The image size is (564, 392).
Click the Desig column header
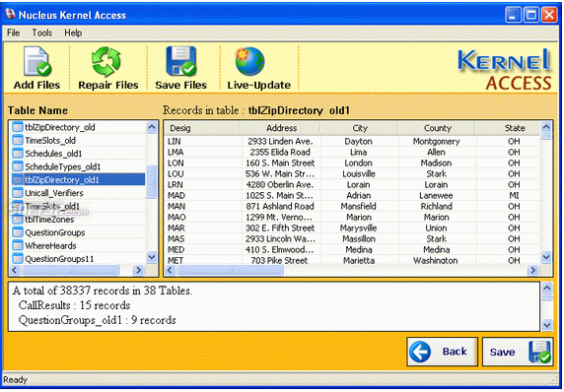(202, 128)
